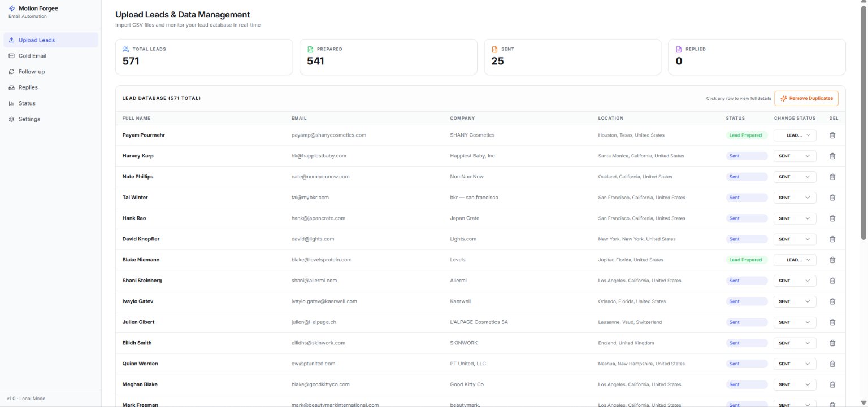
Task: Open Eilidh Smith's SENT dropdown
Action: 795,343
